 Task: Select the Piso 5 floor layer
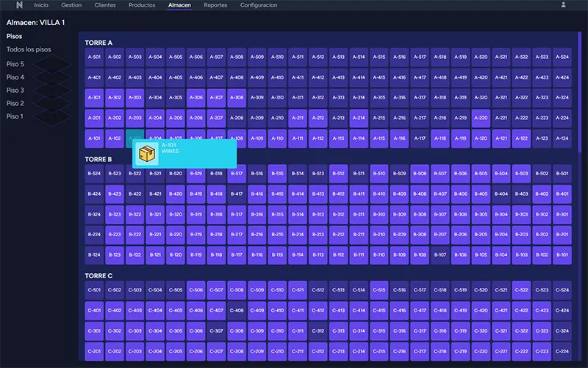pyautogui.click(x=15, y=64)
